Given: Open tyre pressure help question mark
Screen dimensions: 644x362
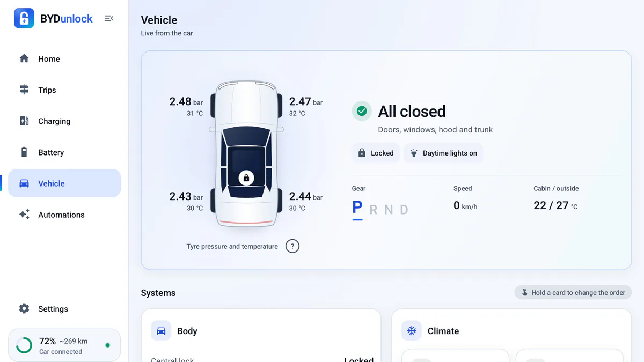Looking at the screenshot, I should click(292, 246).
